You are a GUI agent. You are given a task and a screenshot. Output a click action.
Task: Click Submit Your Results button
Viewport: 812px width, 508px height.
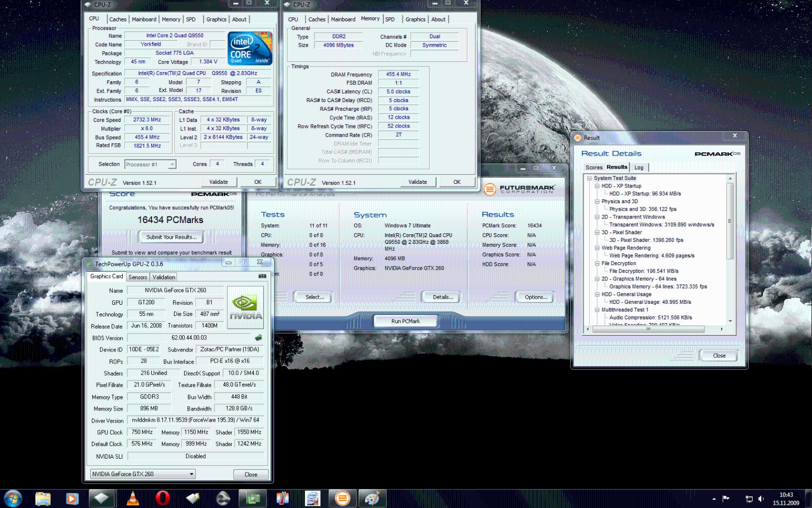[x=172, y=237]
